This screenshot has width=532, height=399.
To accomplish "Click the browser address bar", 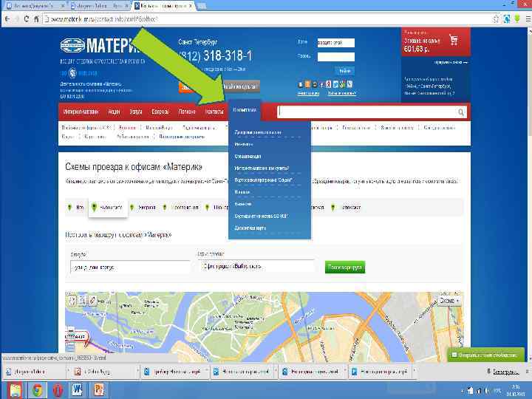I will click(268, 19).
